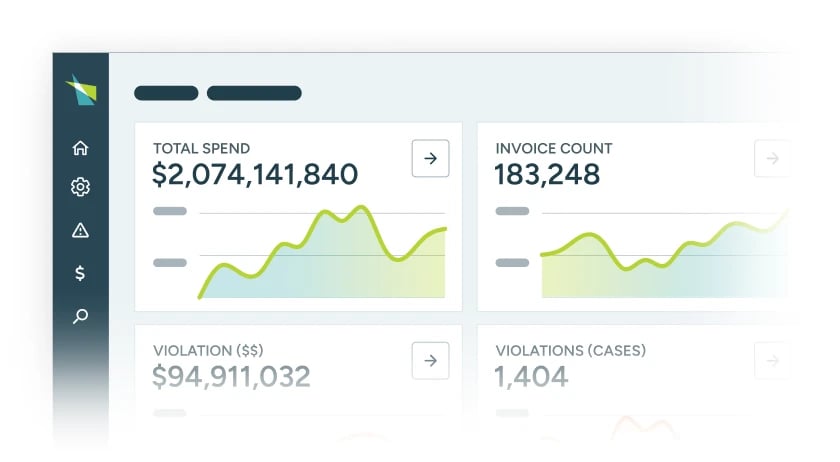Open Invoice Count details with arrow button
The height and width of the screenshot is (462, 840).
click(x=772, y=158)
